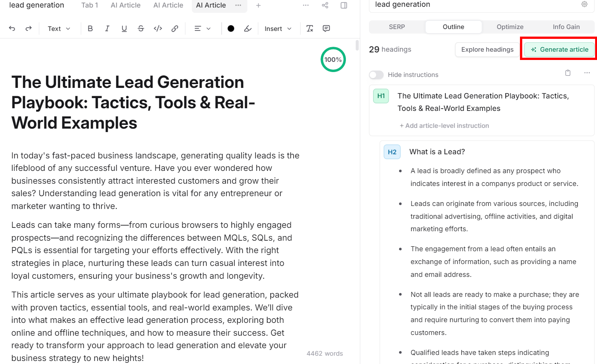Toggle underline formatting

click(x=124, y=28)
